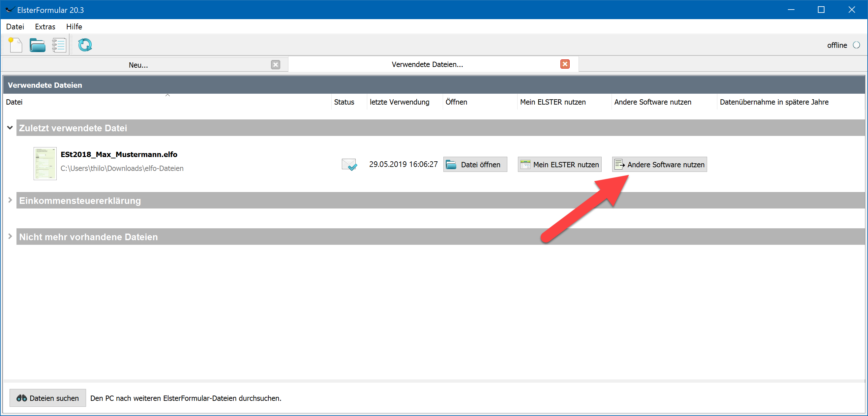Click the refresh update toolbar icon
The width and height of the screenshot is (868, 416).
pos(85,45)
